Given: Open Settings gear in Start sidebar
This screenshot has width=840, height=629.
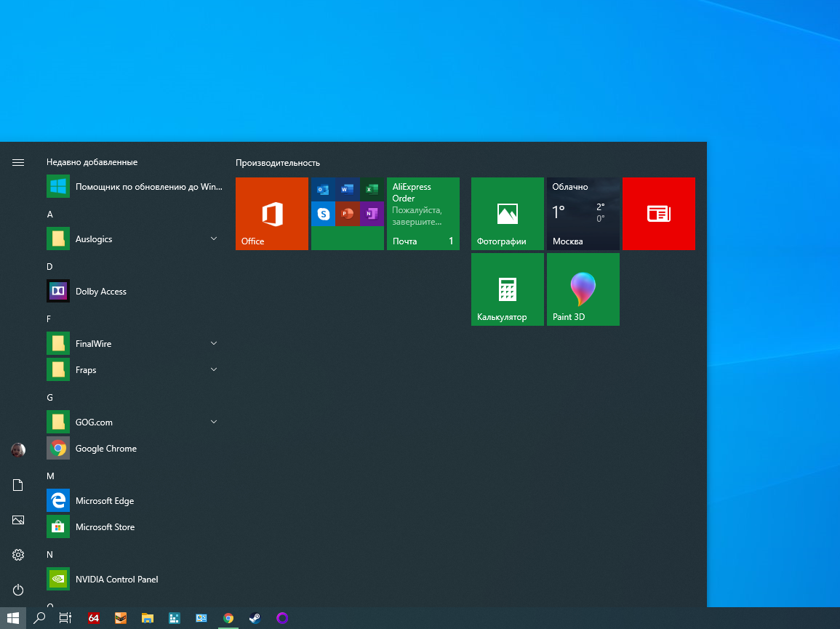Looking at the screenshot, I should click(x=18, y=555).
